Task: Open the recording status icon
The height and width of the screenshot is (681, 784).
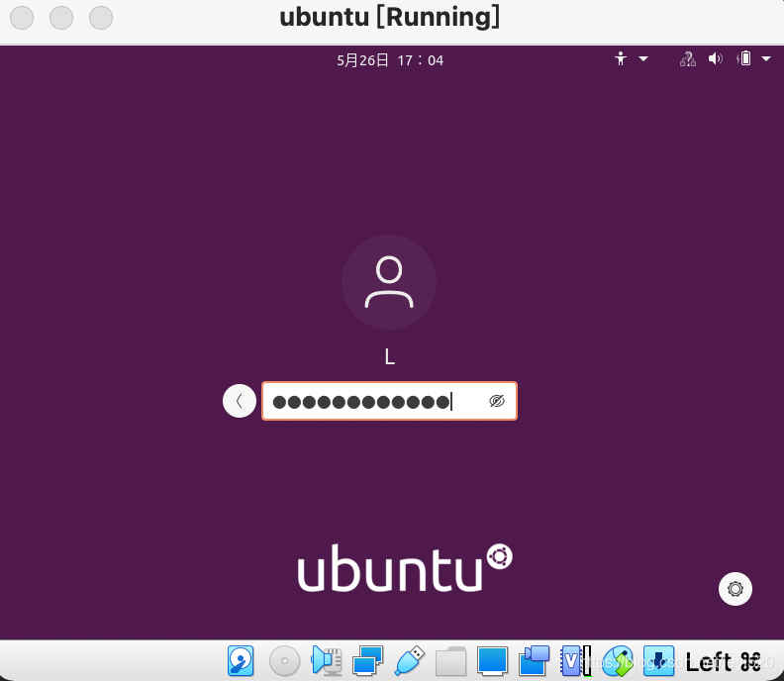Action: (x=534, y=660)
